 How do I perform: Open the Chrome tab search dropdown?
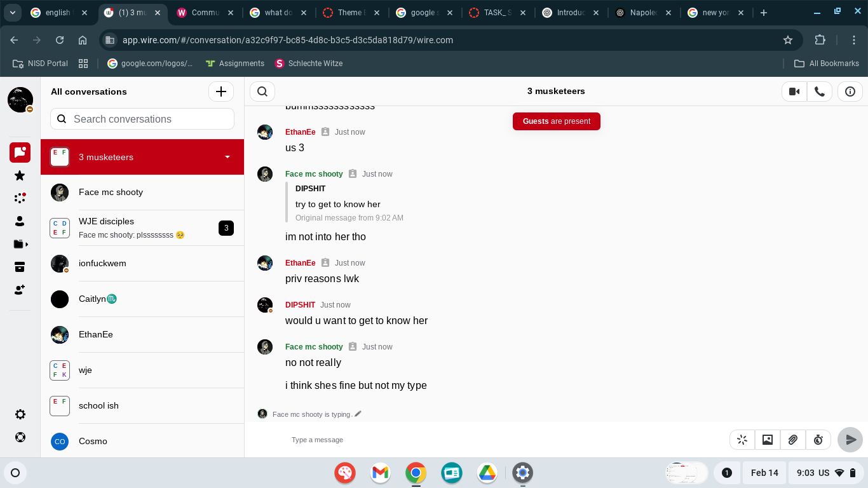12,13
